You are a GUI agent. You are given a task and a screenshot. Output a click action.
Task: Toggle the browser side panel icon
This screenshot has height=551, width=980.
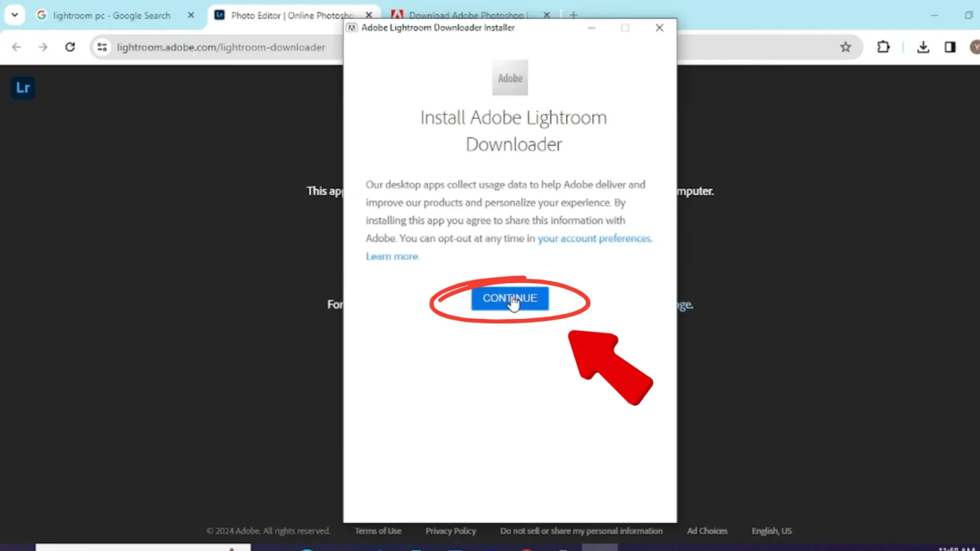coord(950,47)
